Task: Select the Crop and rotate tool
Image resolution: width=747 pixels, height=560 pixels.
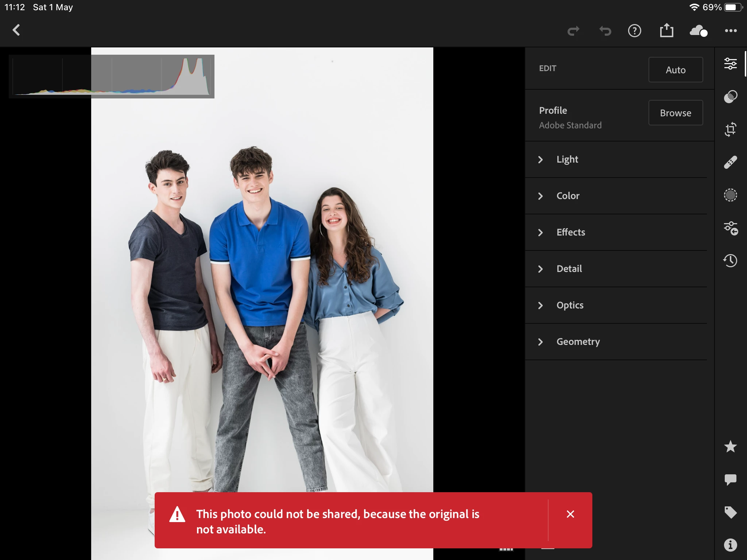Action: (x=730, y=129)
